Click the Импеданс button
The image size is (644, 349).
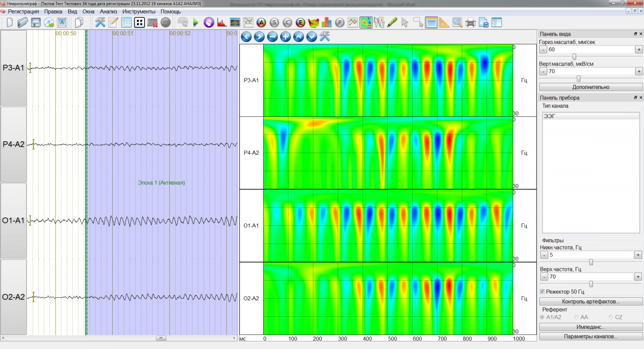[590, 327]
